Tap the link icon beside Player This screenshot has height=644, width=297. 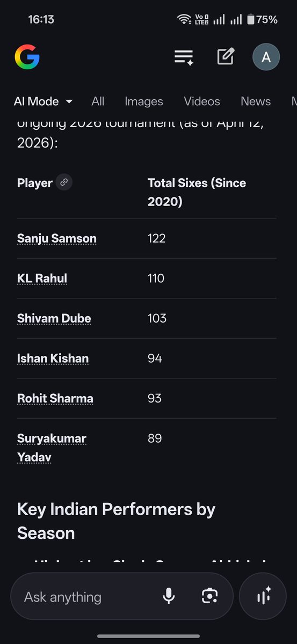(x=64, y=182)
